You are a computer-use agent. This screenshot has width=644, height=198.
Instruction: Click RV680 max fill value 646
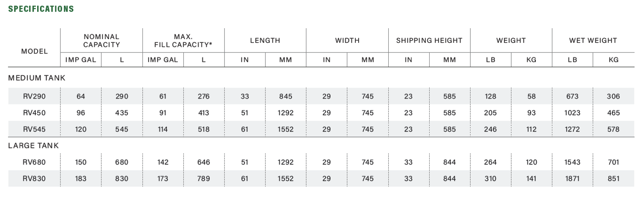click(203, 162)
